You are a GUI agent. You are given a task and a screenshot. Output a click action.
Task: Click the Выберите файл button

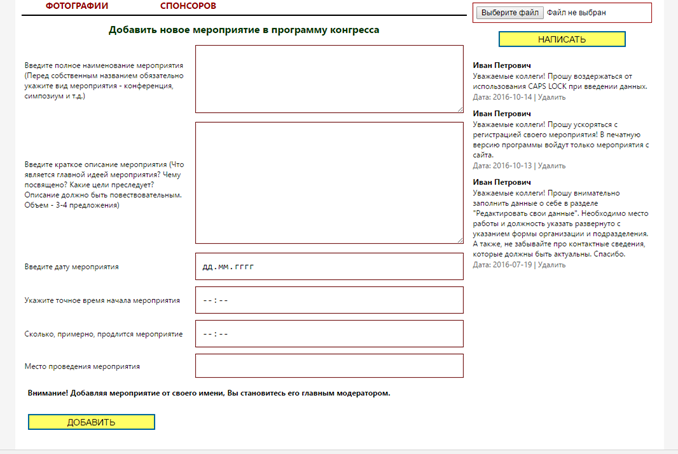click(x=510, y=13)
